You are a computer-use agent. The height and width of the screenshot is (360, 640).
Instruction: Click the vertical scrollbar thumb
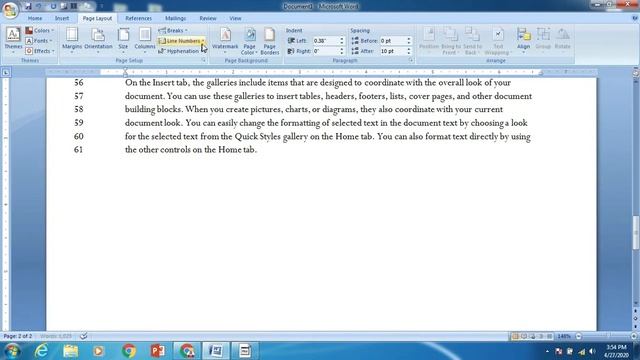[636, 233]
